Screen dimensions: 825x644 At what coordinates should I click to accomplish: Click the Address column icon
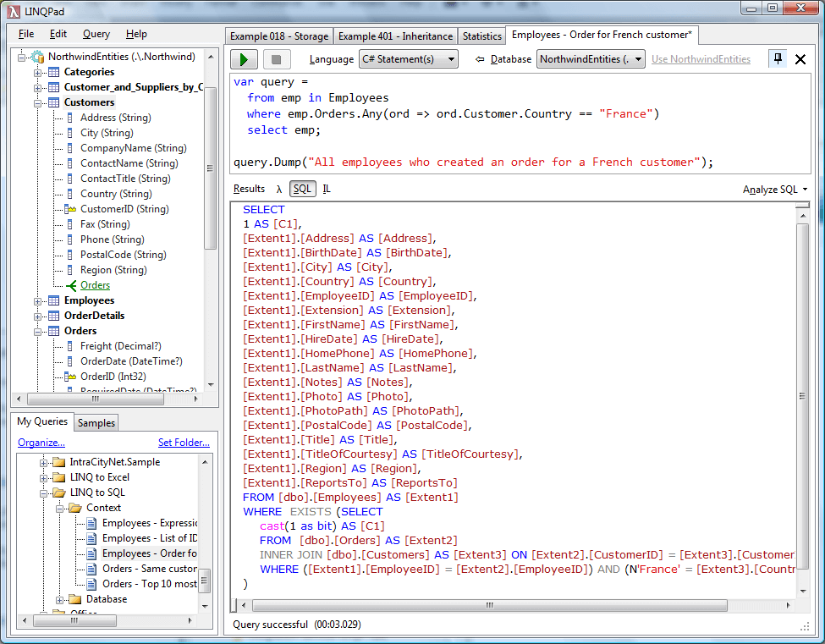tap(70, 118)
